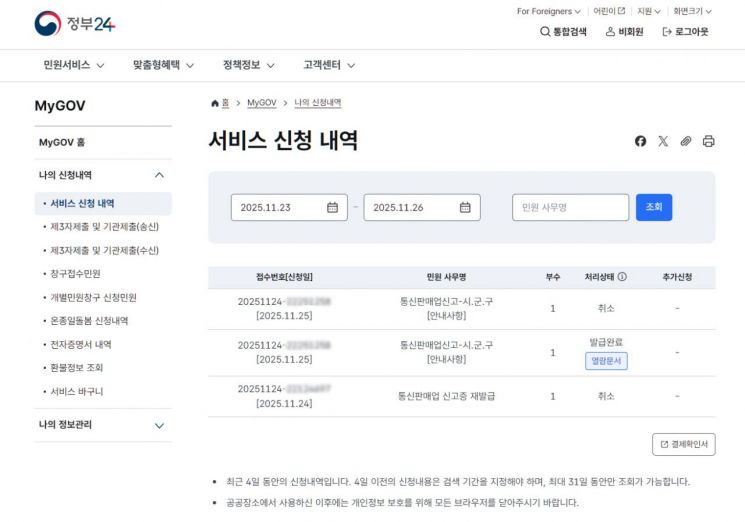
Task: Click the 정부24 logo
Action: tap(75, 24)
